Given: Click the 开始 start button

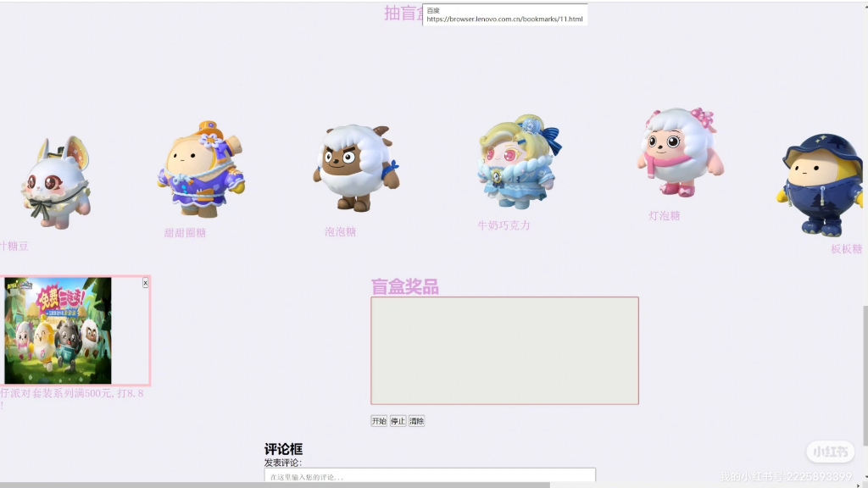Looking at the screenshot, I should (x=378, y=420).
